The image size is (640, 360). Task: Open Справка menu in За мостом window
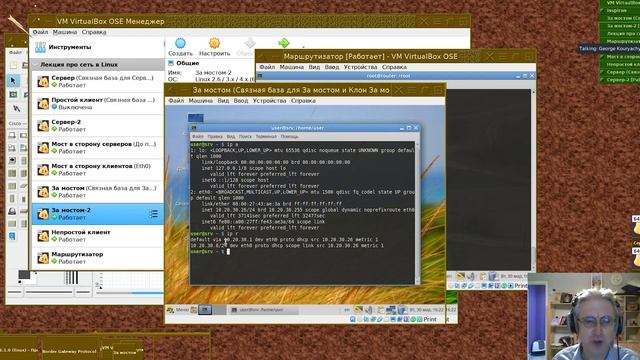pos(303,100)
